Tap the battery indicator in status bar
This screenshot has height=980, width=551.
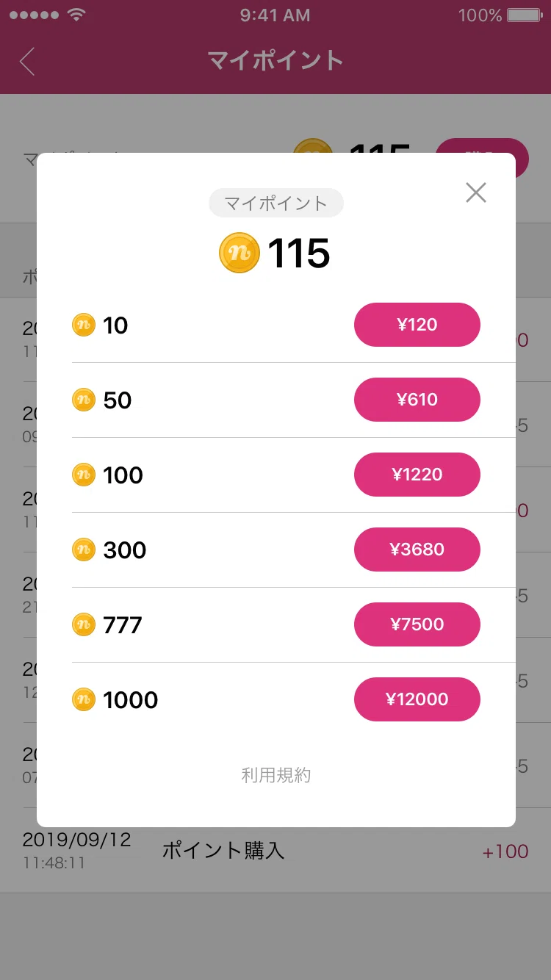pyautogui.click(x=525, y=15)
